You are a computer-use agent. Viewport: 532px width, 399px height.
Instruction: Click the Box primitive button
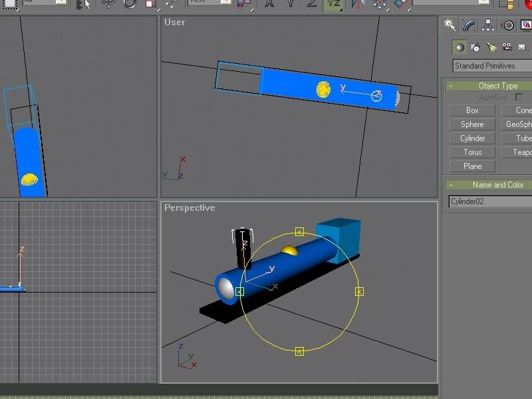tap(472, 110)
